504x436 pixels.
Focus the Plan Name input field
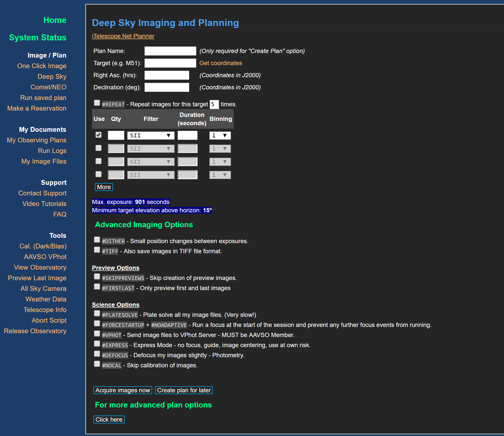[x=170, y=51]
